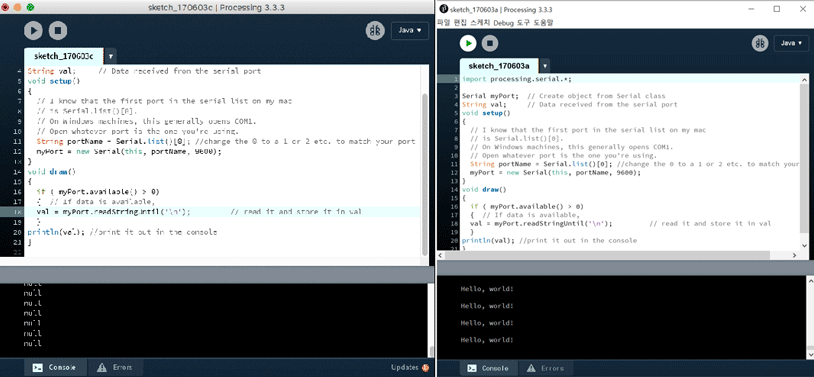814x377 pixels.
Task: Select the sketch_170603c tab
Action: point(64,56)
